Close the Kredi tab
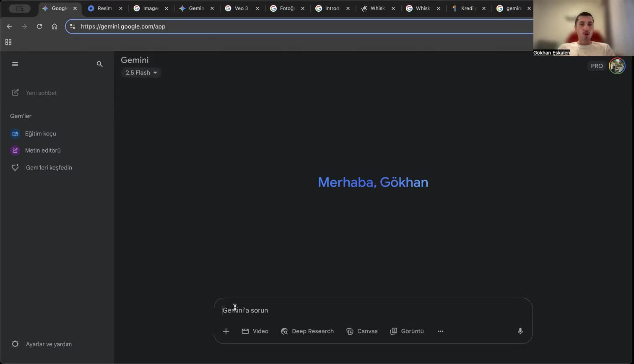 [x=484, y=8]
